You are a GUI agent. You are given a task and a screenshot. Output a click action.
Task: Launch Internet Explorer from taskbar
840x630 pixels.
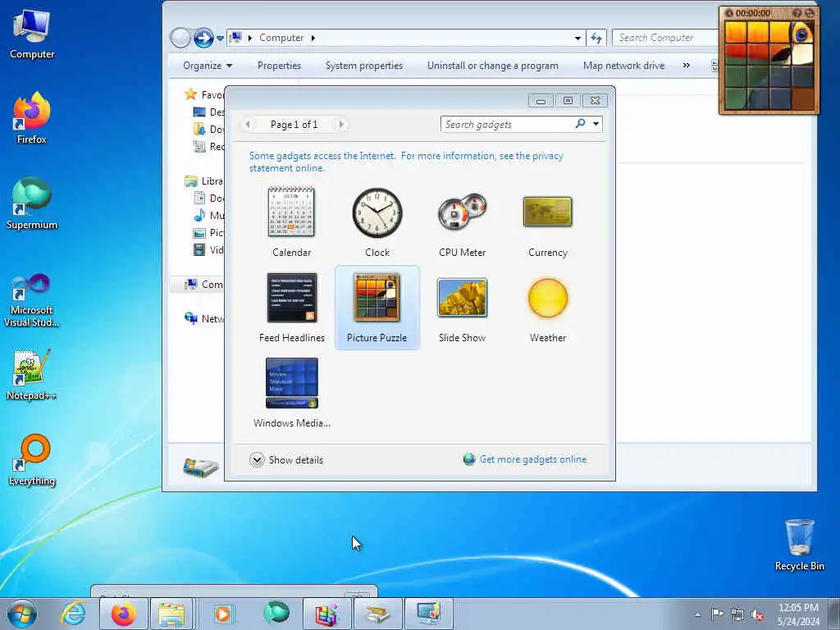[x=73, y=614]
